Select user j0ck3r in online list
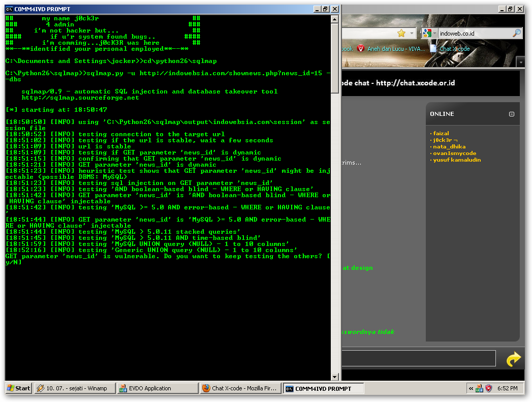 [445, 140]
